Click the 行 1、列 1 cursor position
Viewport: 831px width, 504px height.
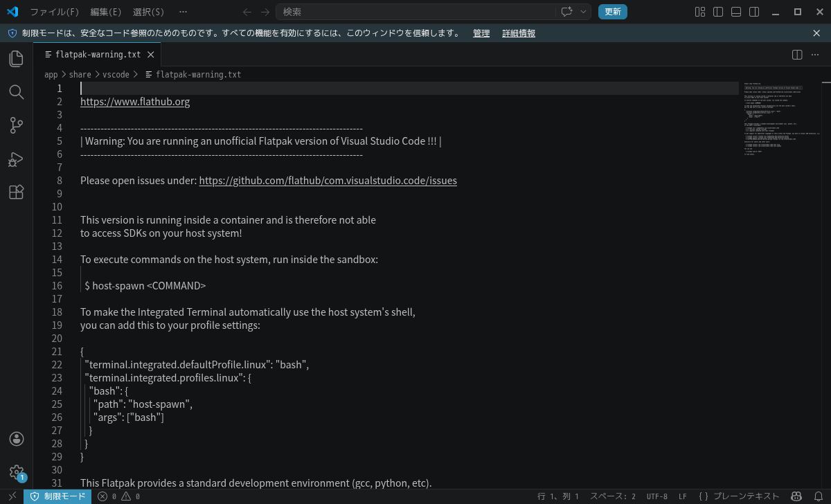(x=558, y=496)
